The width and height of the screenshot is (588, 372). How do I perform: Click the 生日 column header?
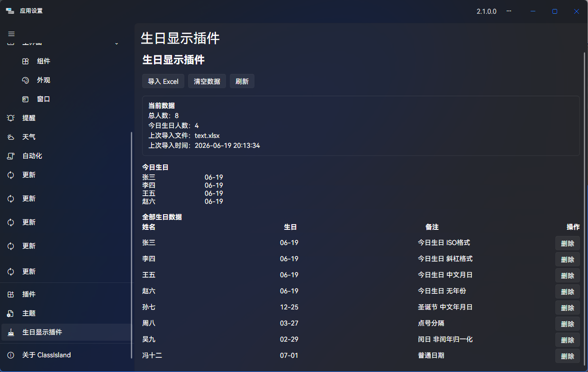[290, 227]
